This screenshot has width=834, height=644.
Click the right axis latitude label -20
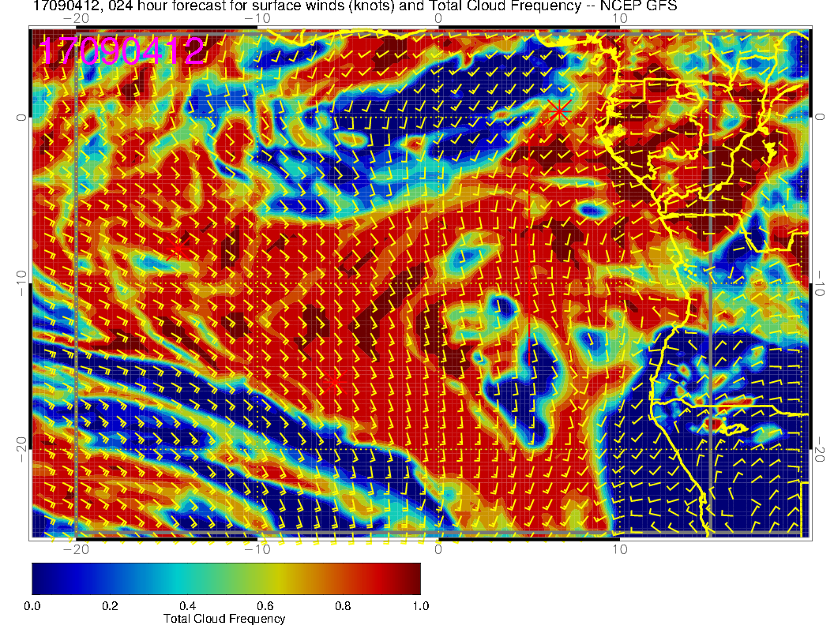point(819,450)
